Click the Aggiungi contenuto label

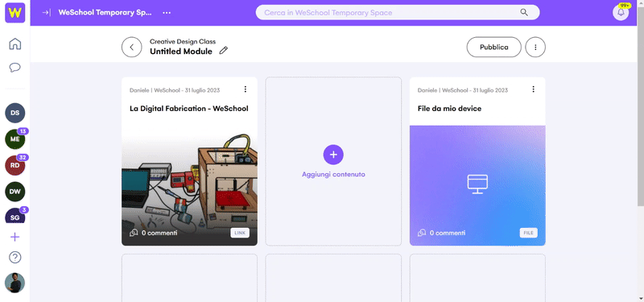[333, 174]
